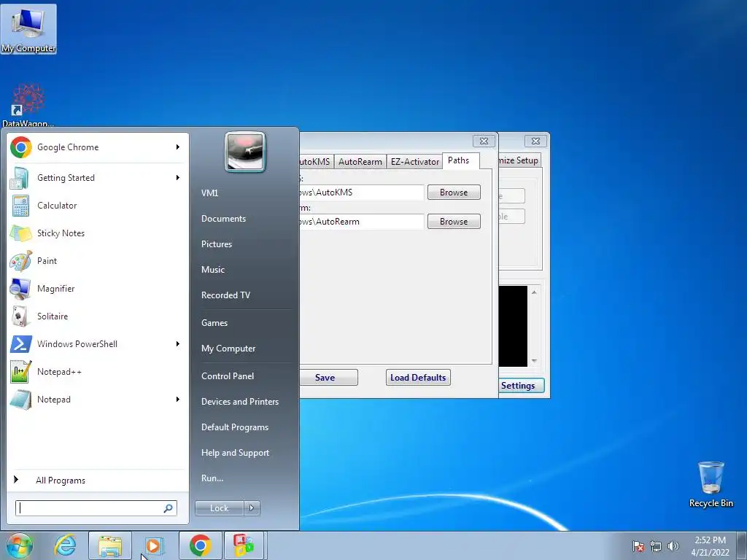This screenshot has width=747, height=560.
Task: Open the Calculator program
Action: click(97, 205)
